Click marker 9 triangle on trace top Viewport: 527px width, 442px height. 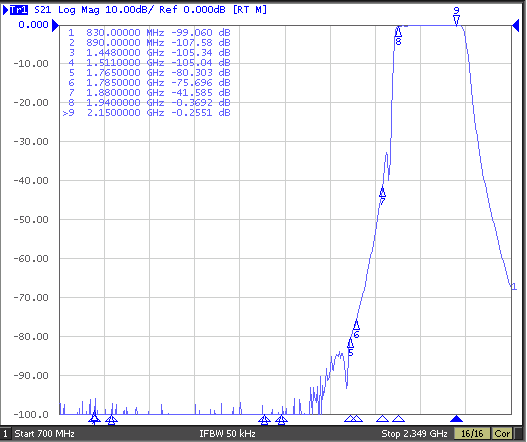tap(456, 20)
